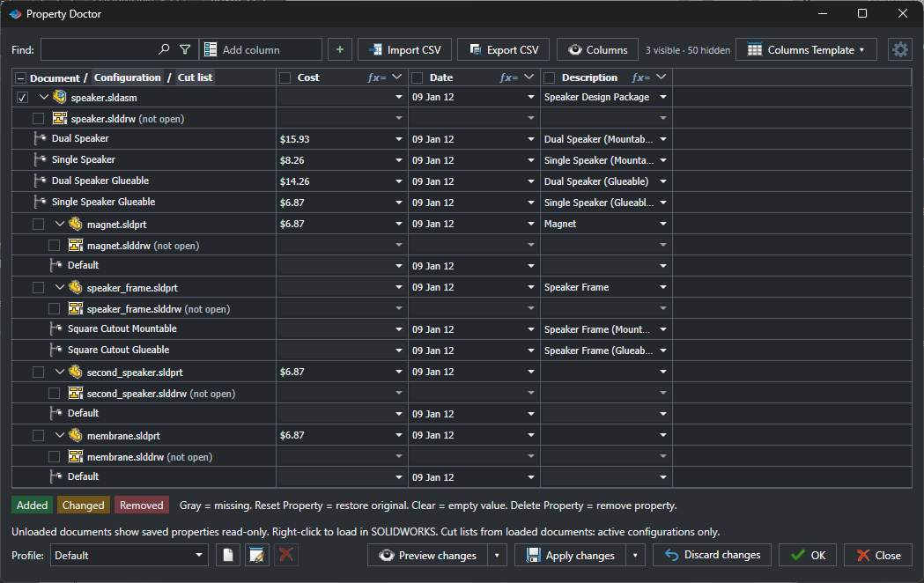Click the Preview changes button

click(x=427, y=555)
